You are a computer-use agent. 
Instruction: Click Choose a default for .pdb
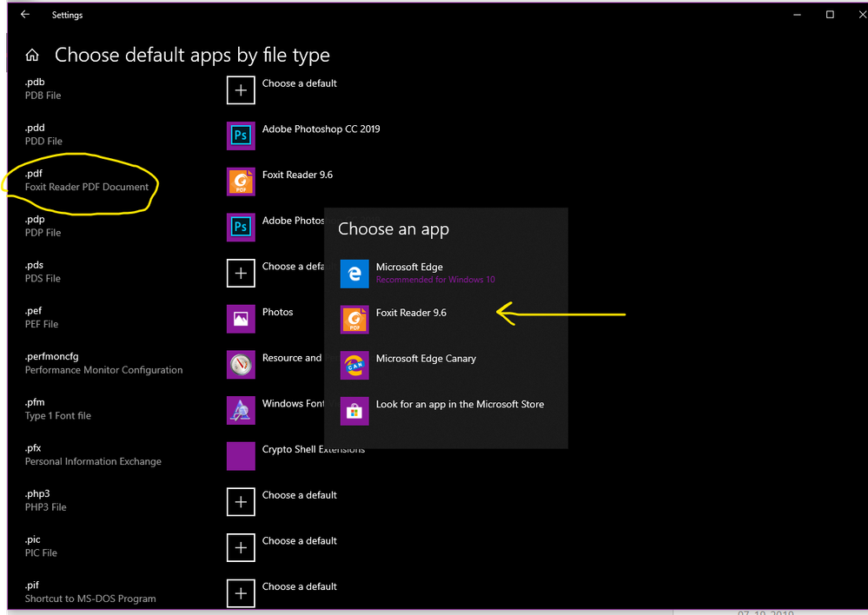click(x=300, y=83)
